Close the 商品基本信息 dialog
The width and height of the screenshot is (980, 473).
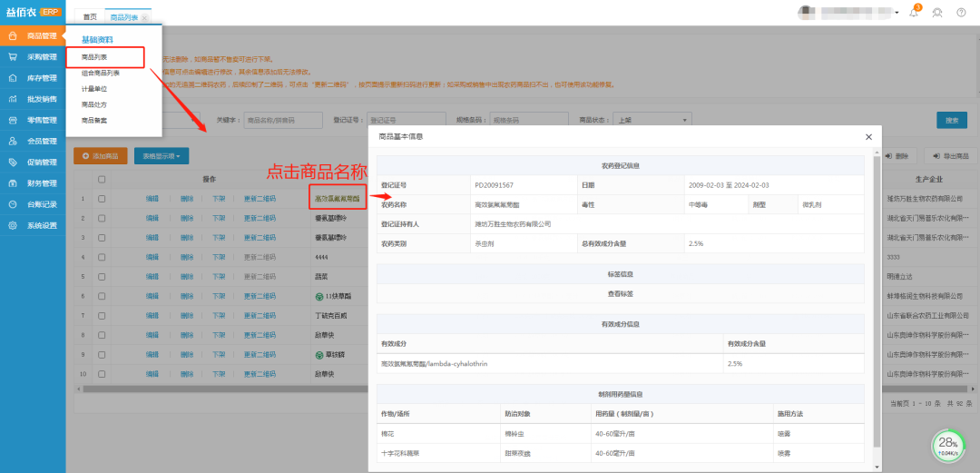pyautogui.click(x=868, y=136)
